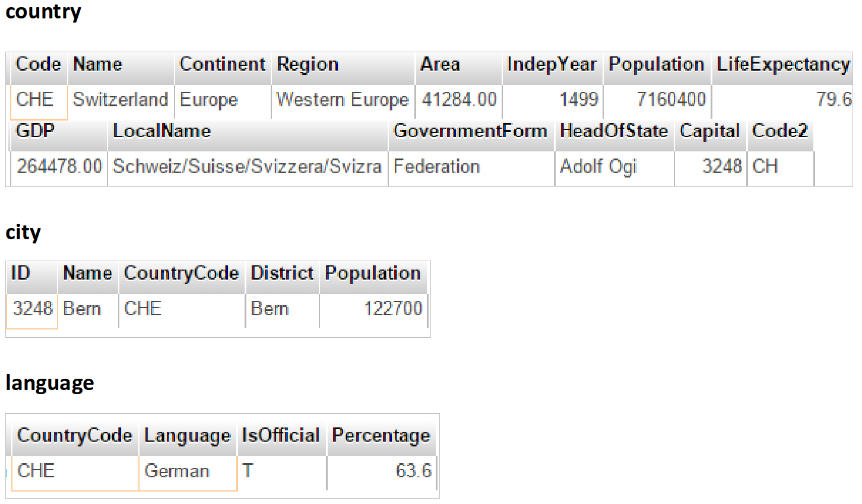Click the 122700 population cell in city table
This screenshot has height=504, width=862.
coord(392,309)
